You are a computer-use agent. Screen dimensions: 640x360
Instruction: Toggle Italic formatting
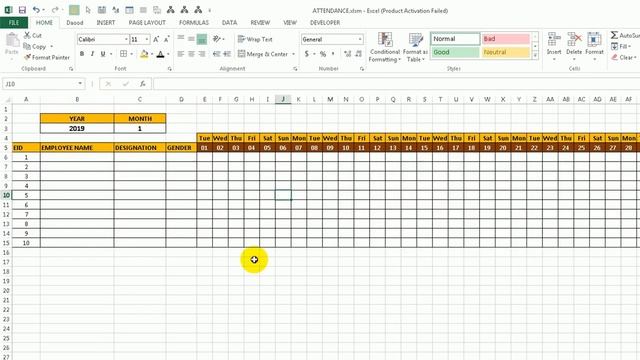coord(92,54)
